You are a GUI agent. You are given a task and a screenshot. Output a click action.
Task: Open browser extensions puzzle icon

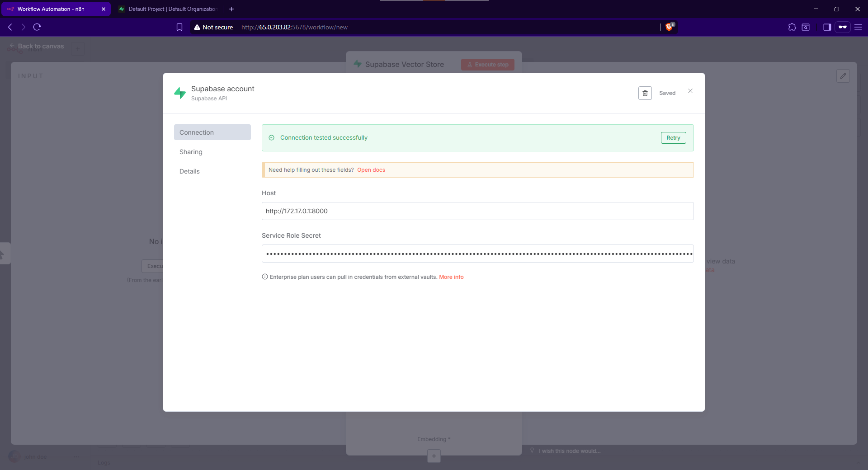point(792,27)
